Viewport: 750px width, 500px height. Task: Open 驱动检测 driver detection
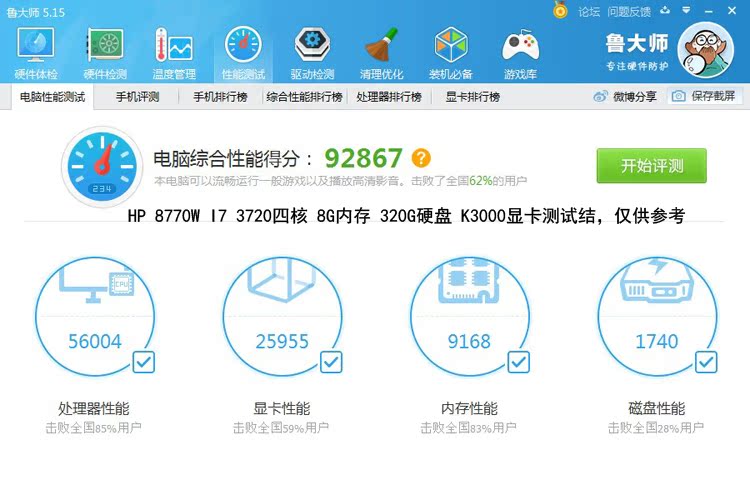312,53
